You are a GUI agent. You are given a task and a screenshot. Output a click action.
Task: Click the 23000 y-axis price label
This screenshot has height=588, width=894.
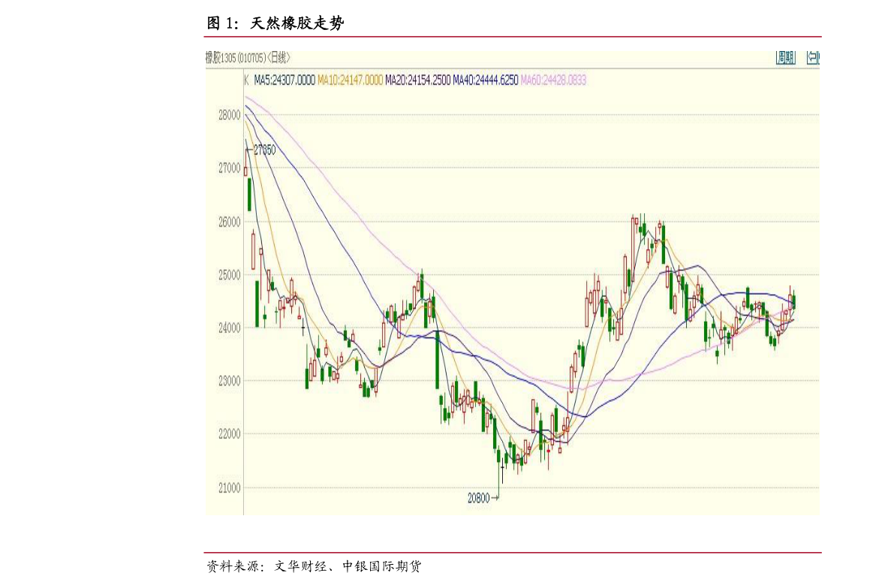click(229, 381)
